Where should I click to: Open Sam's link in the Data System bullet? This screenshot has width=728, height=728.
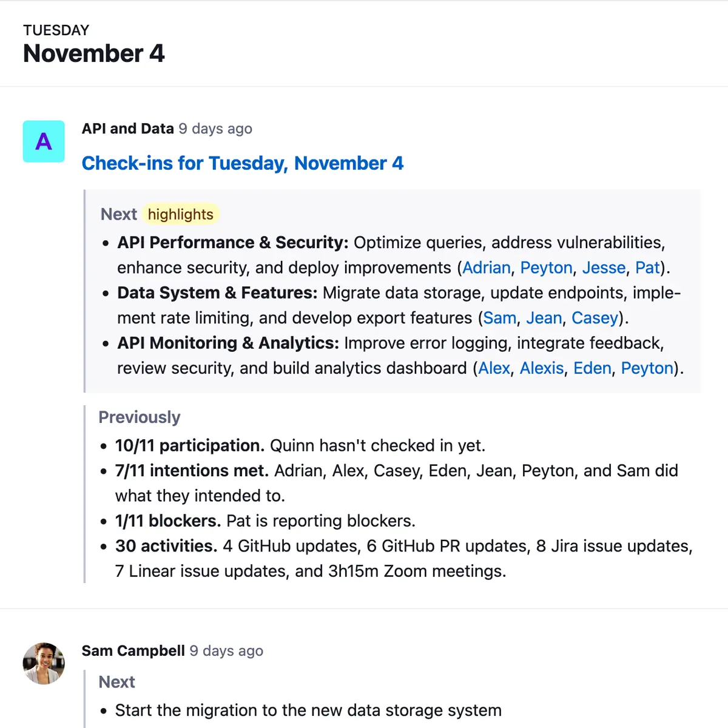click(x=499, y=317)
